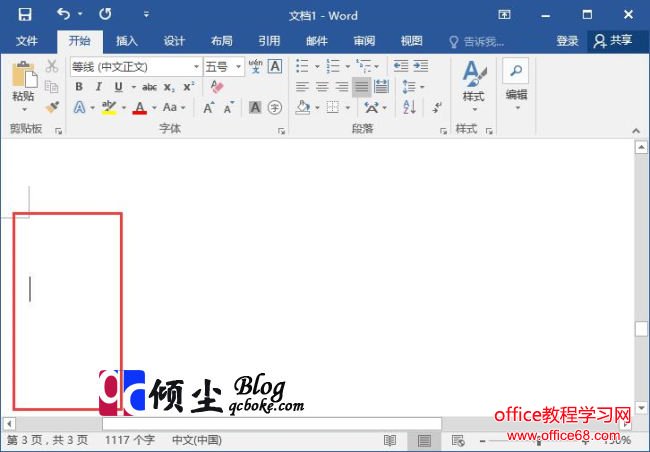Open the 编辑 editing menu

(x=516, y=84)
